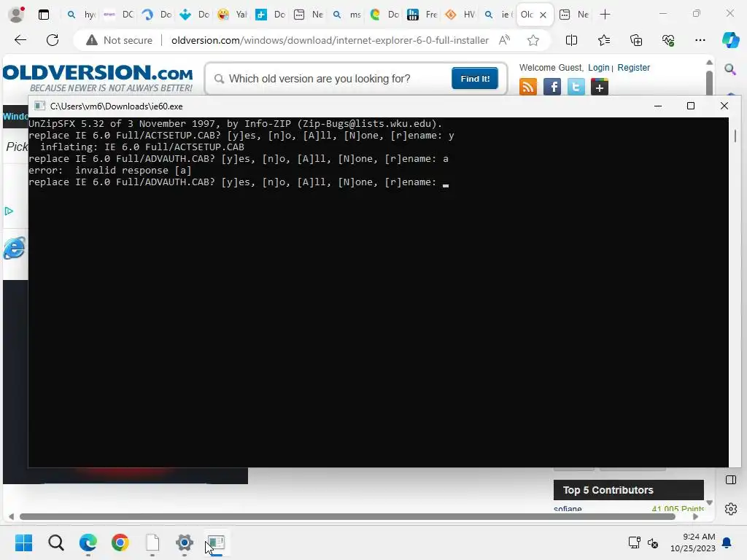Click the plus share icon
Viewport: 747px width, 560px height.
coord(600,87)
